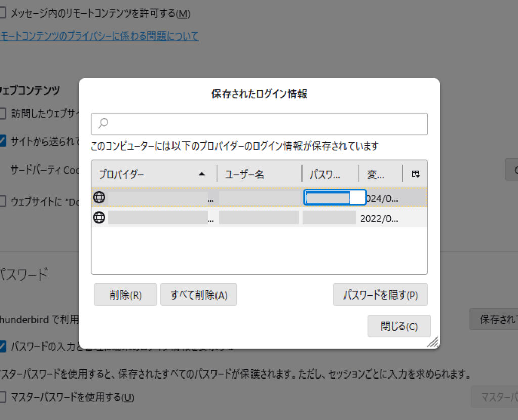
Task: Toggle マスターパスワードを使用する checkbox
Action: coord(3,397)
